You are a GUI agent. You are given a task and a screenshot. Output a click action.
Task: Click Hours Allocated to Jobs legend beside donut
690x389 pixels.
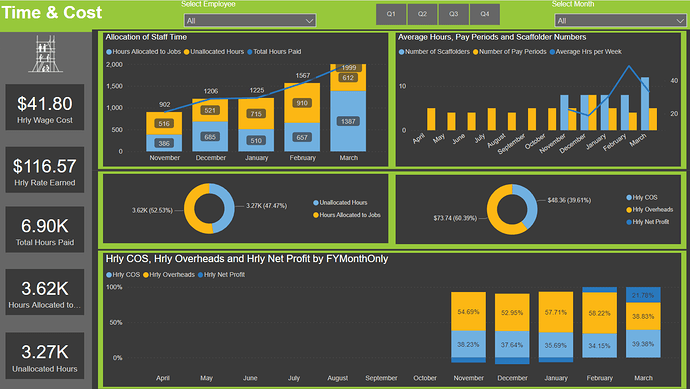[347, 215]
